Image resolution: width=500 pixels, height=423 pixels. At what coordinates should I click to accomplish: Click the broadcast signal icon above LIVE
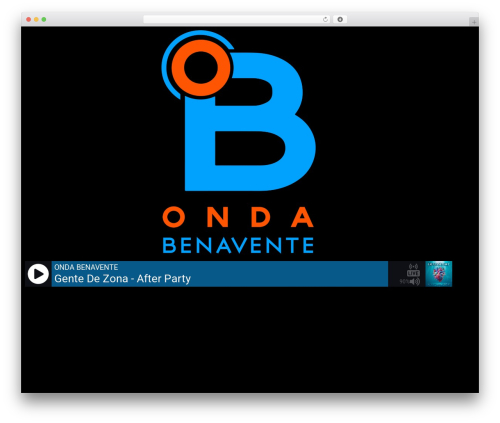point(413,266)
